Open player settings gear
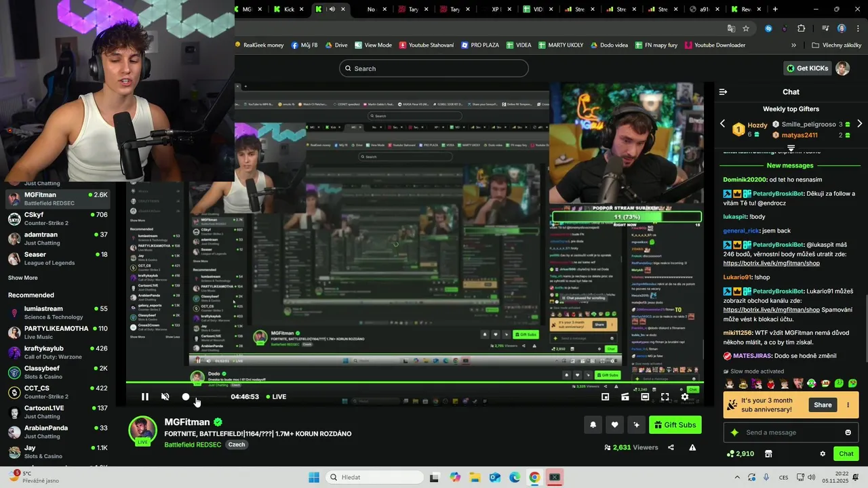Image resolution: width=868 pixels, height=488 pixels. click(x=685, y=396)
